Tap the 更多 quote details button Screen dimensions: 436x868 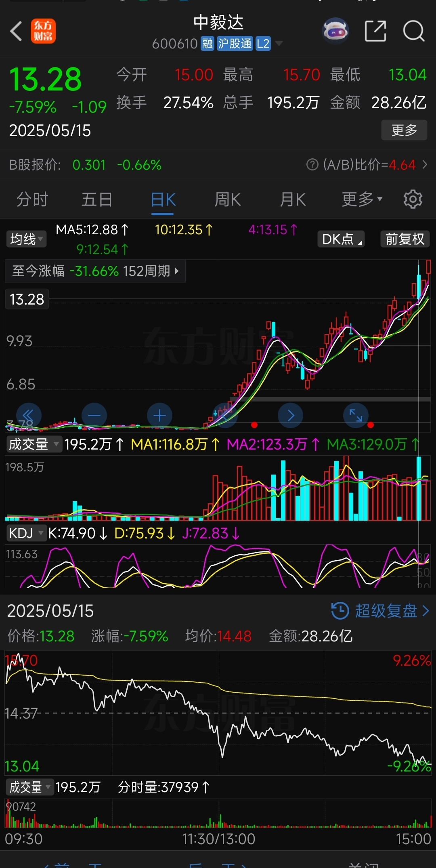(x=404, y=130)
